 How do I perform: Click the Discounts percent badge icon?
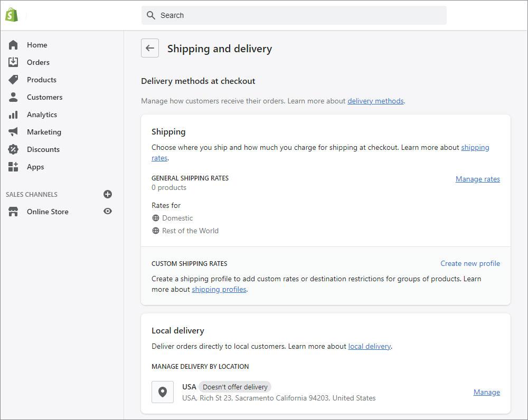click(x=13, y=149)
